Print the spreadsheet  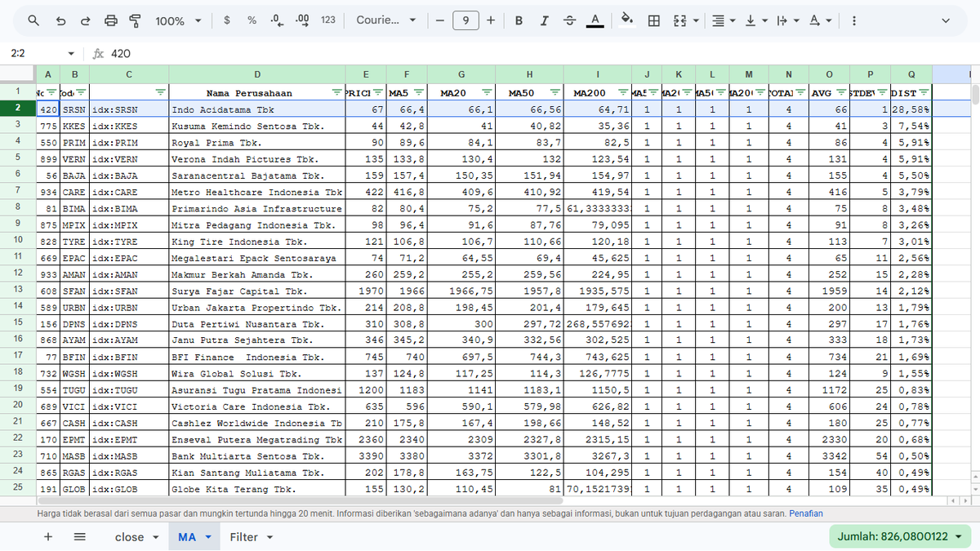pyautogui.click(x=112, y=20)
